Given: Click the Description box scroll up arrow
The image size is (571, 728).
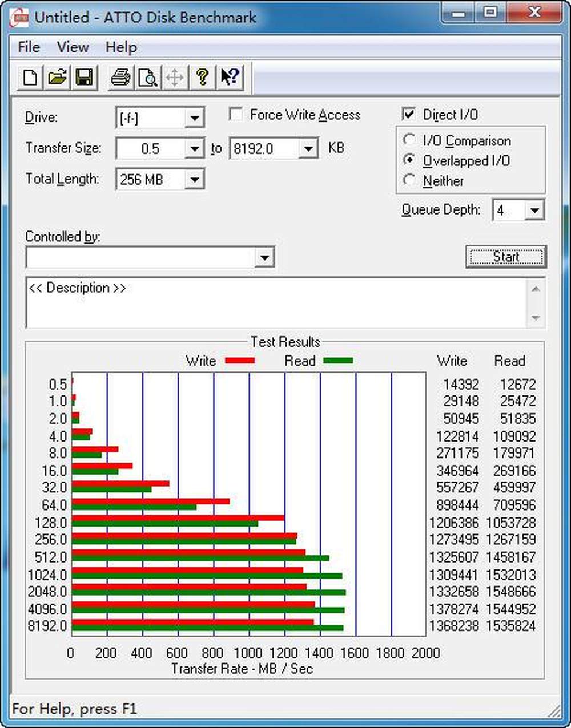Looking at the screenshot, I should pos(536,289).
